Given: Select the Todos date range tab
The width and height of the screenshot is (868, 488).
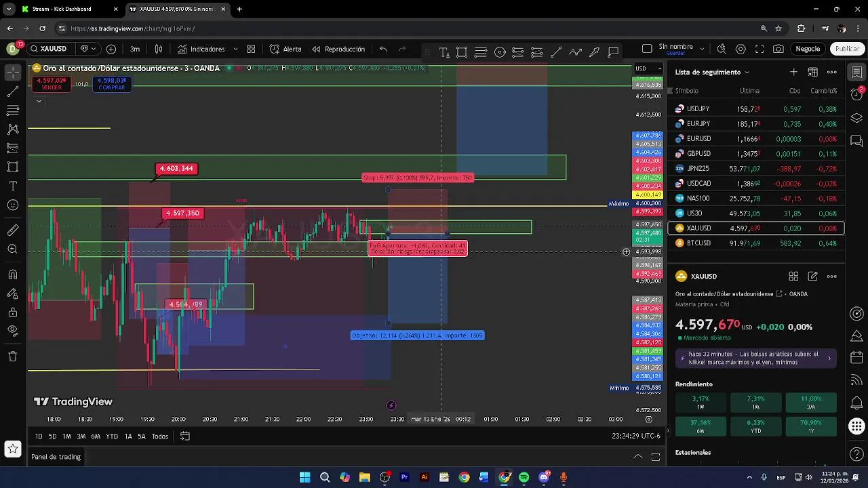Looking at the screenshot, I should [x=160, y=436].
